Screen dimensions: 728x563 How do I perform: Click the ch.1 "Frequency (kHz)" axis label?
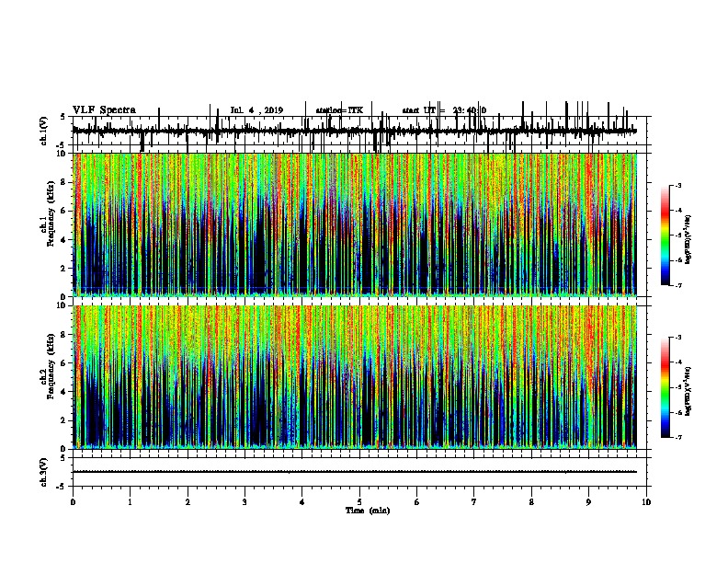(x=51, y=214)
